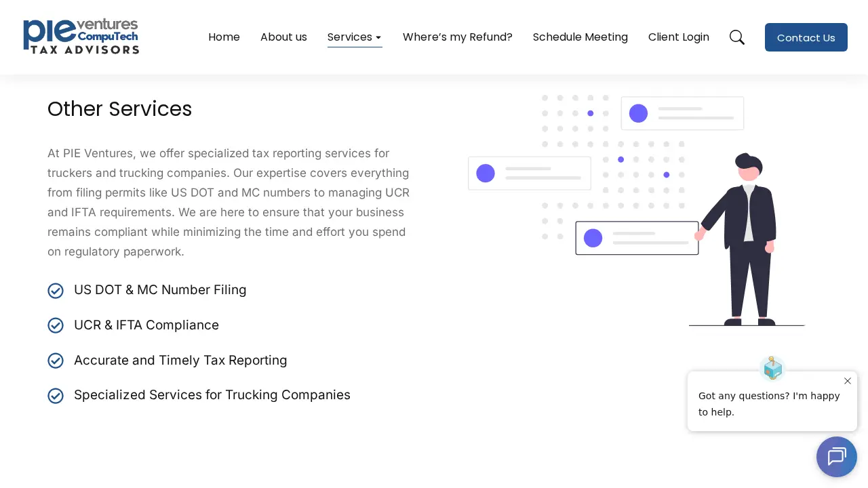Click the US DOT & MC Number Filing text
Image resolution: width=868 pixels, height=488 pixels.
(160, 290)
